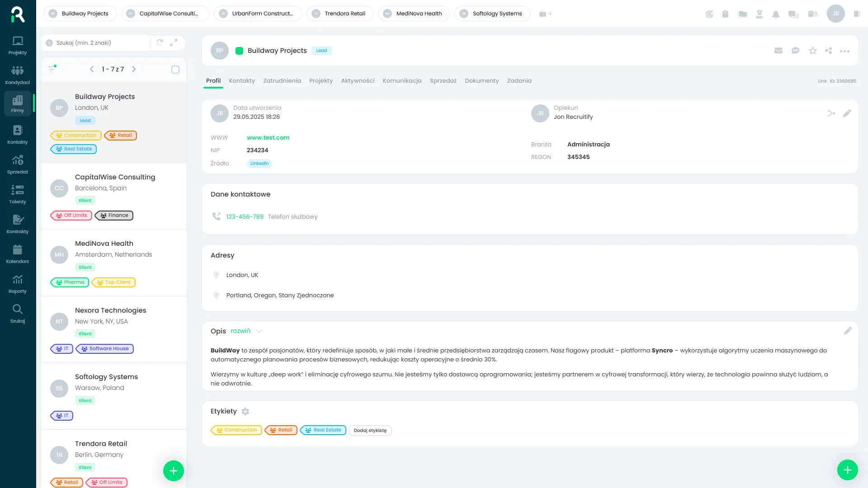Click the edit pencil next to Opiekun
The image size is (868, 488).
tap(848, 113)
